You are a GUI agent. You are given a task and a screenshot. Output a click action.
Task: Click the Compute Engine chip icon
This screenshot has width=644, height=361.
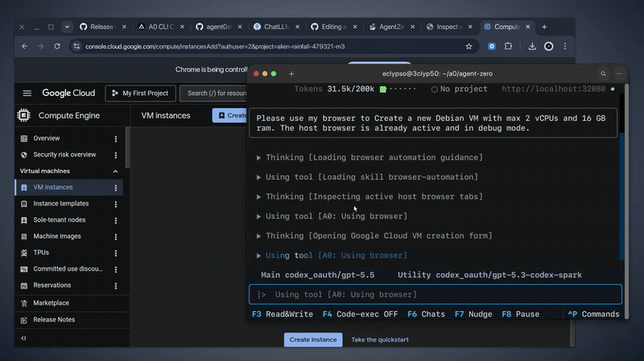click(24, 115)
